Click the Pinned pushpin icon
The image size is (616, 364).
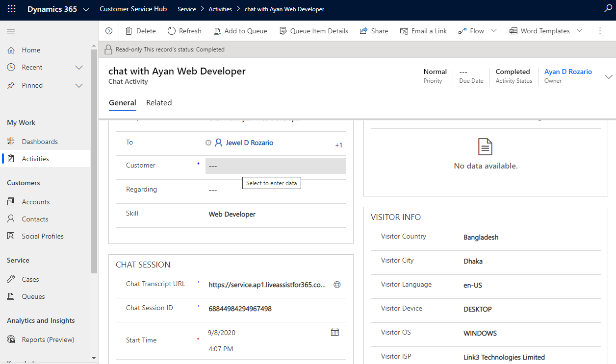[x=11, y=85]
